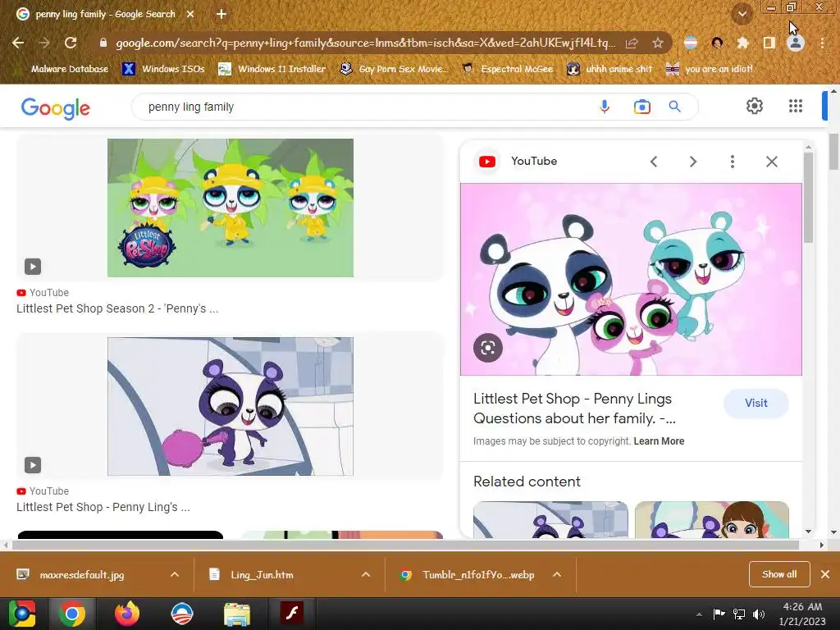Image resolution: width=840 pixels, height=630 pixels.
Task: Open the Windows ISOs bookmark
Action: pos(163,69)
